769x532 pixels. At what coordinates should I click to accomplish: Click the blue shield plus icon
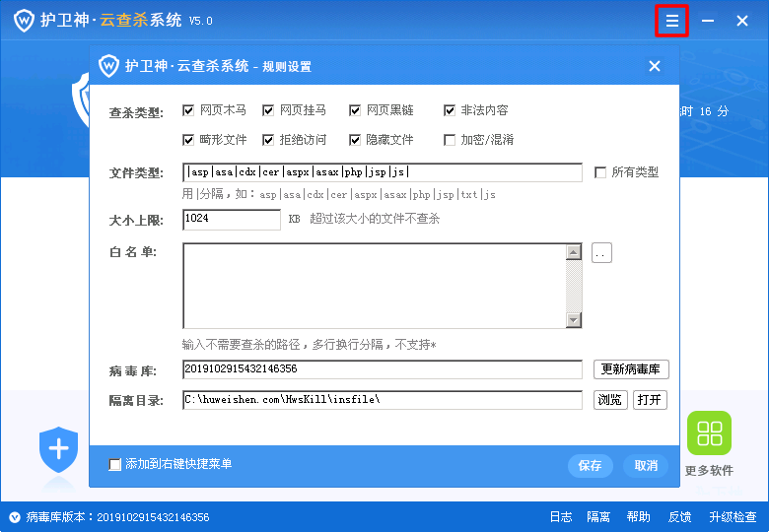58,449
